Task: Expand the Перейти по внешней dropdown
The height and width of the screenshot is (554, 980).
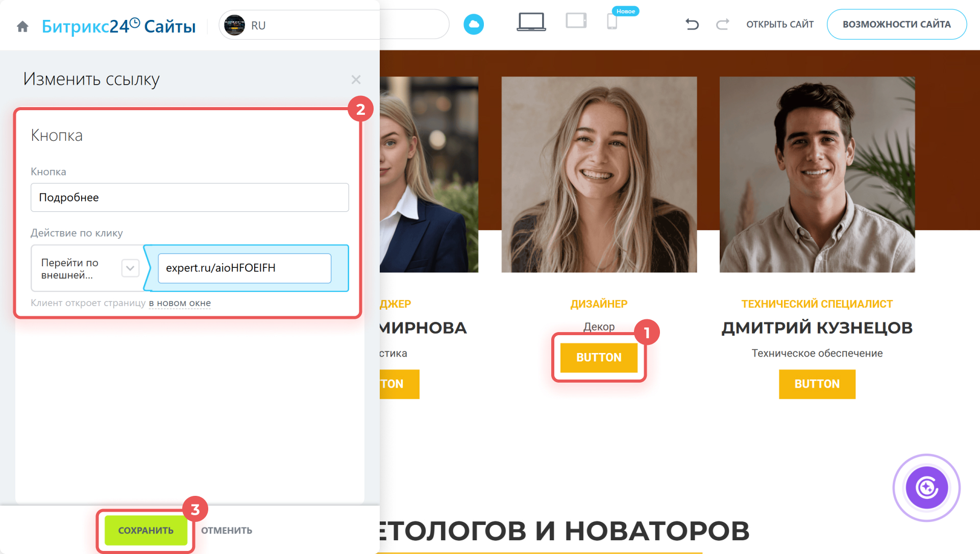Action: pos(130,268)
